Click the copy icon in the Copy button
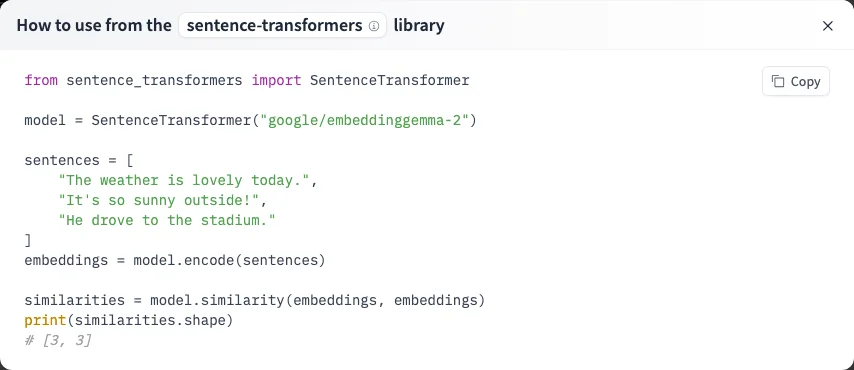The height and width of the screenshot is (370, 854). pos(778,81)
